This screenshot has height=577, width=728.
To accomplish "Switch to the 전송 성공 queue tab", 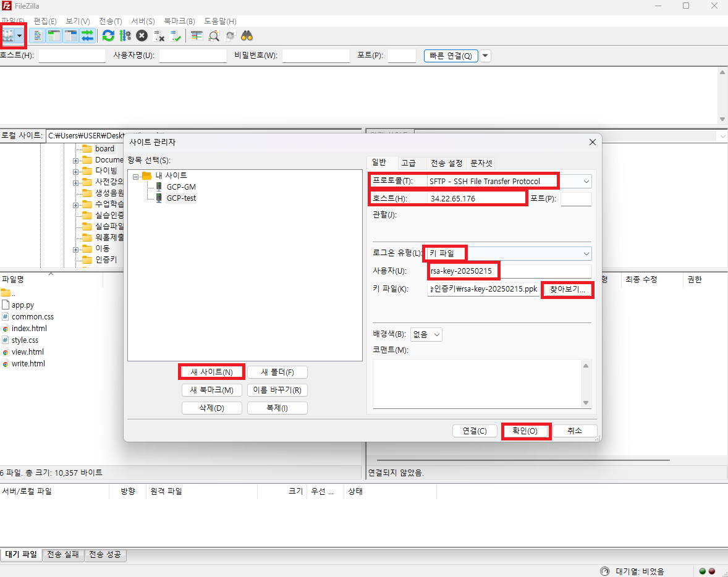I will [x=105, y=554].
